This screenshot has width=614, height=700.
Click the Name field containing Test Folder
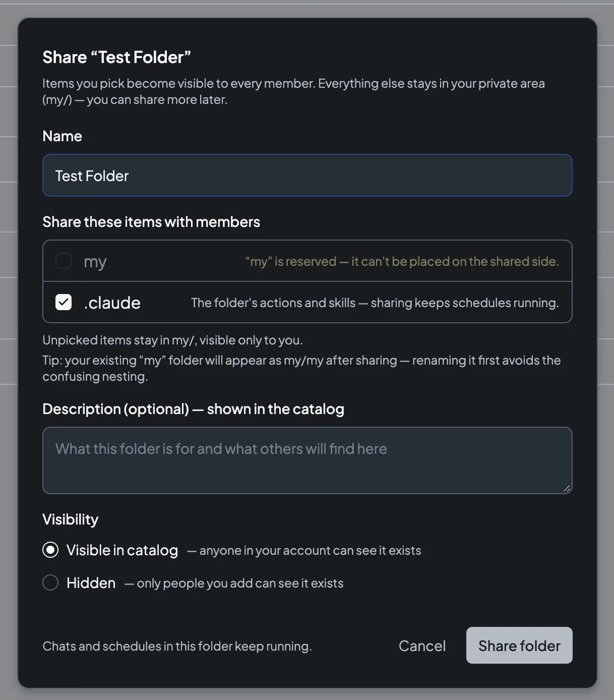(307, 176)
